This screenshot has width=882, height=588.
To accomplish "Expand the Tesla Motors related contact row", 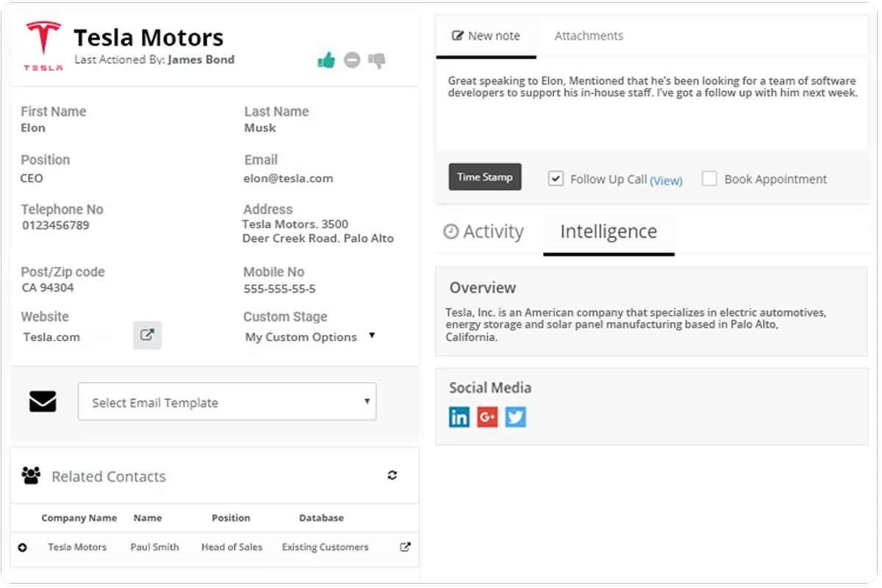I will [22, 548].
